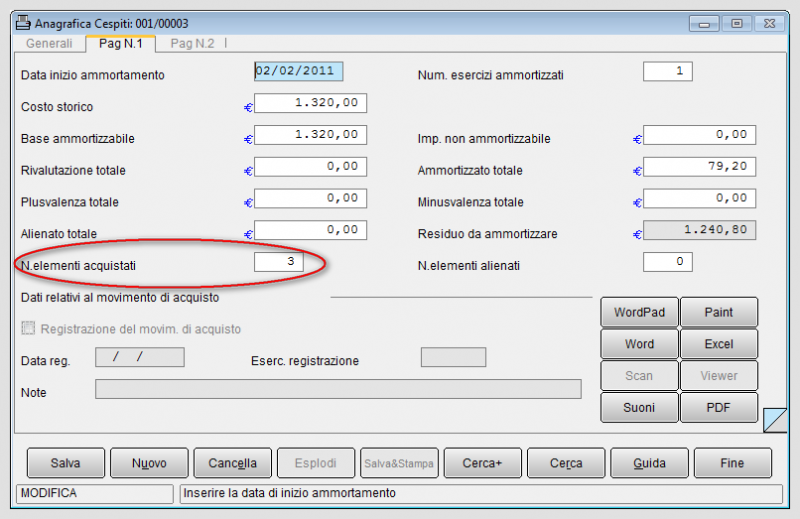The width and height of the screenshot is (800, 519).
Task: Click the printer icon in title bar
Action: coord(23,23)
